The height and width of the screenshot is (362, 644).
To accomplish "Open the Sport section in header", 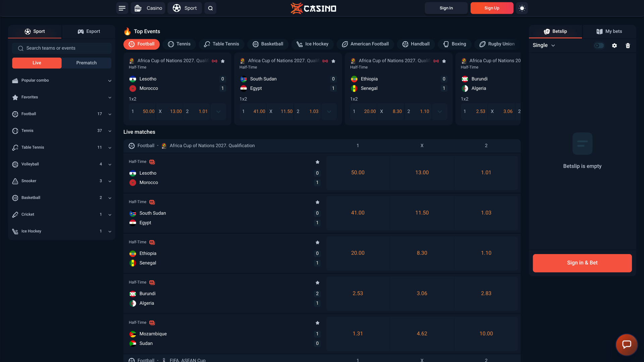I will click(x=185, y=8).
